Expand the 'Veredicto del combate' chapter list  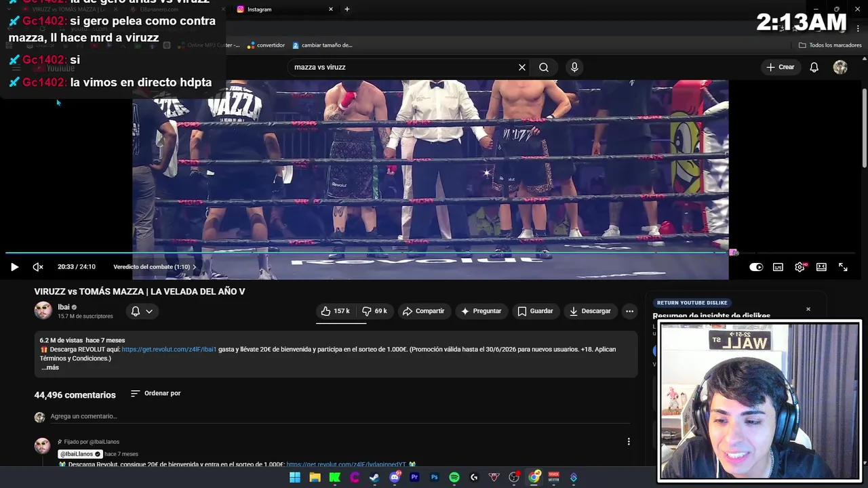pyautogui.click(x=155, y=267)
